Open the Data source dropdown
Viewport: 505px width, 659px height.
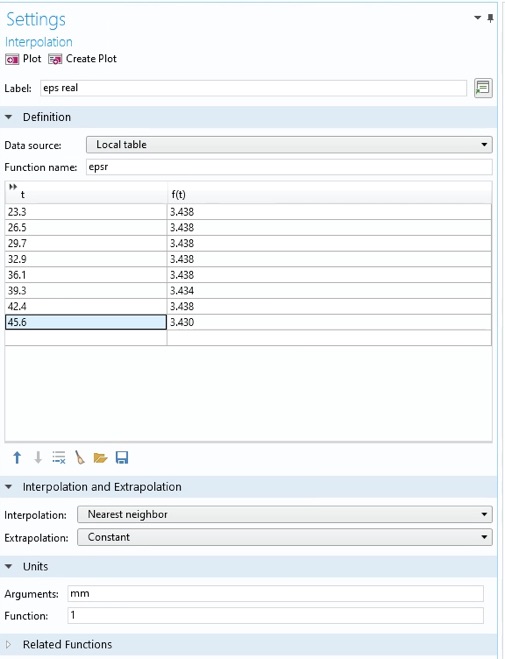tap(289, 145)
